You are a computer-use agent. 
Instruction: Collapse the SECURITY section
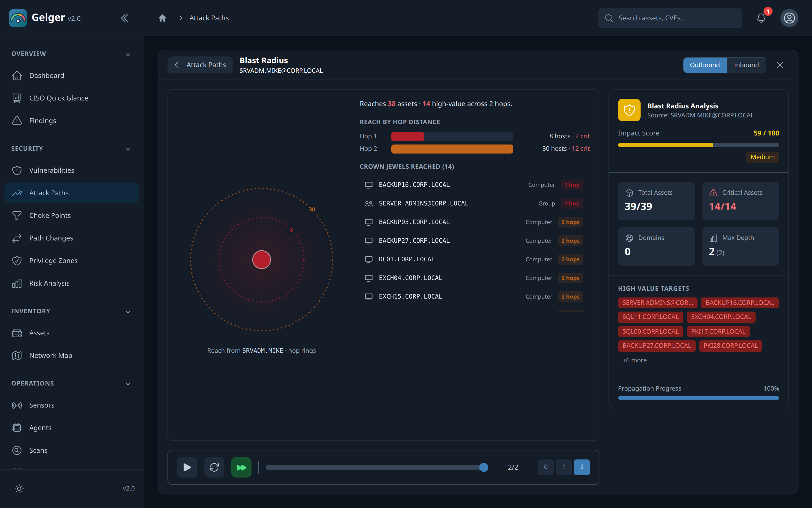point(128,149)
